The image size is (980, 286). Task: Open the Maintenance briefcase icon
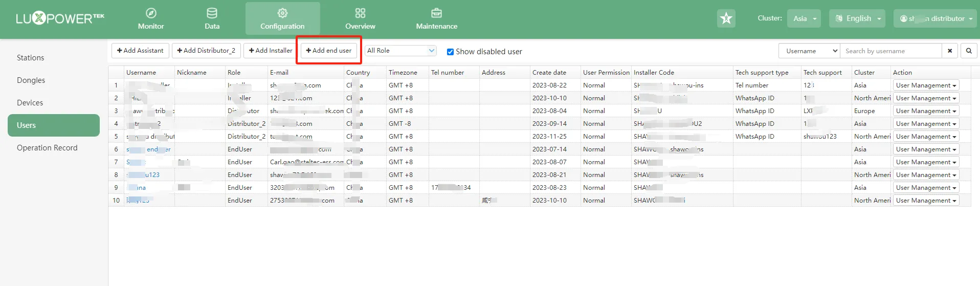(x=436, y=13)
